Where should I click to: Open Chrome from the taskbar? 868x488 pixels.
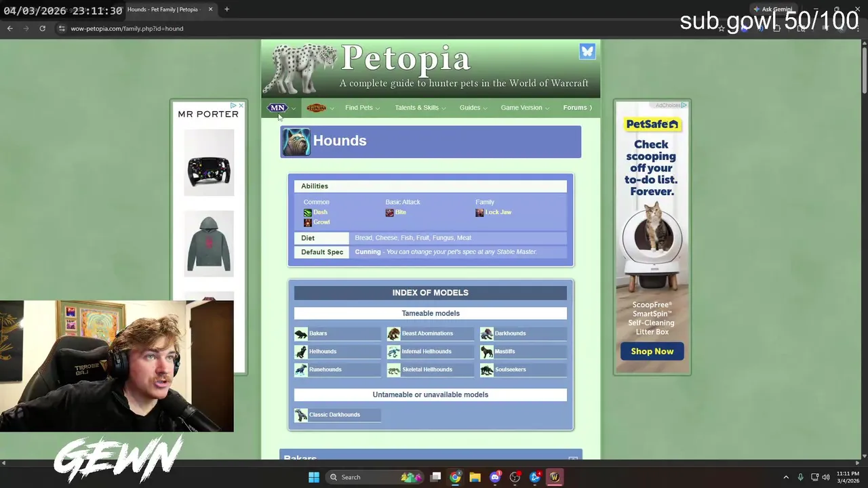pos(455,477)
